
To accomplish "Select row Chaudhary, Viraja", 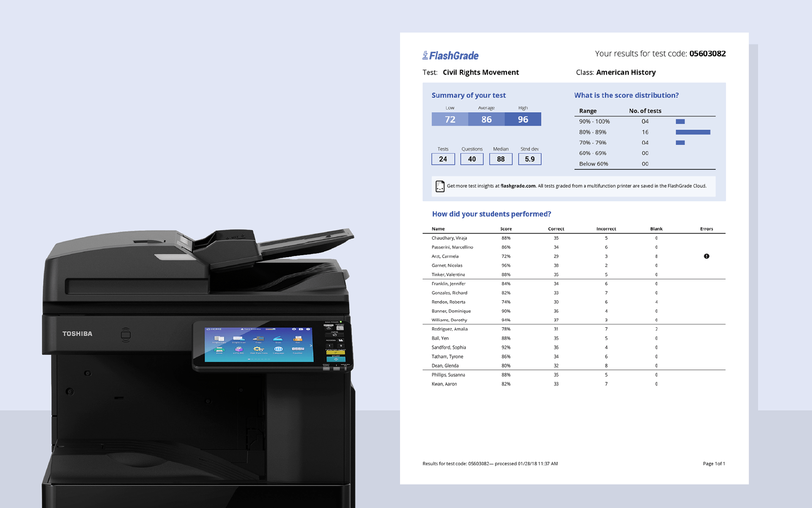I will point(574,238).
